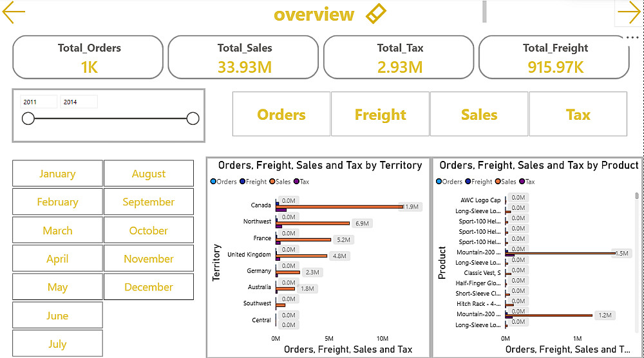Click the right handle of year slider
644x358 pixels.
193,118
